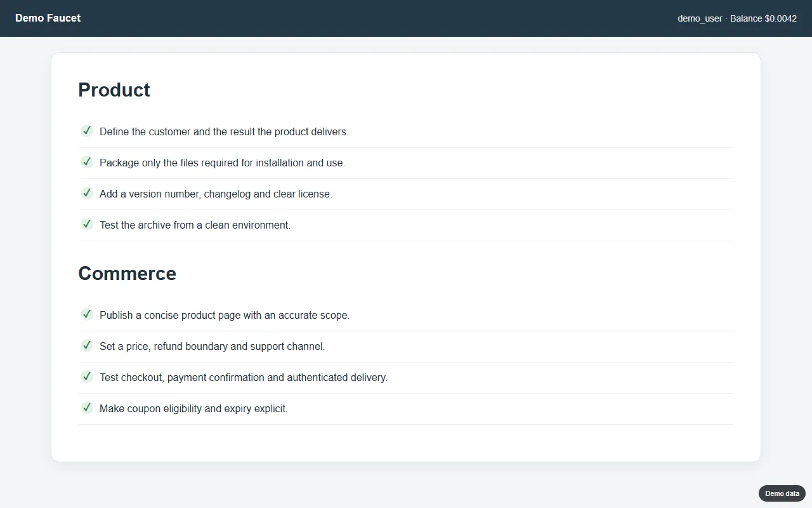Select checkmark next to Package only the files
Viewport: 812px width, 508px height.
(87, 162)
